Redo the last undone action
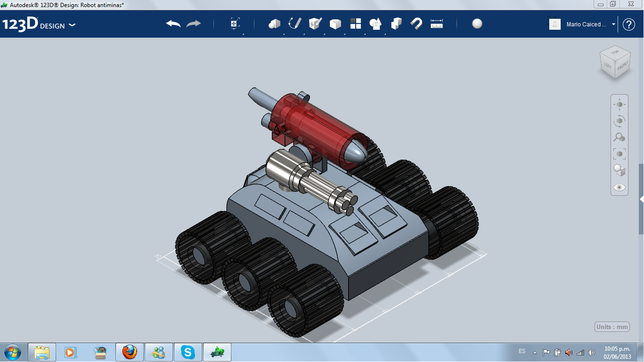 [x=194, y=24]
